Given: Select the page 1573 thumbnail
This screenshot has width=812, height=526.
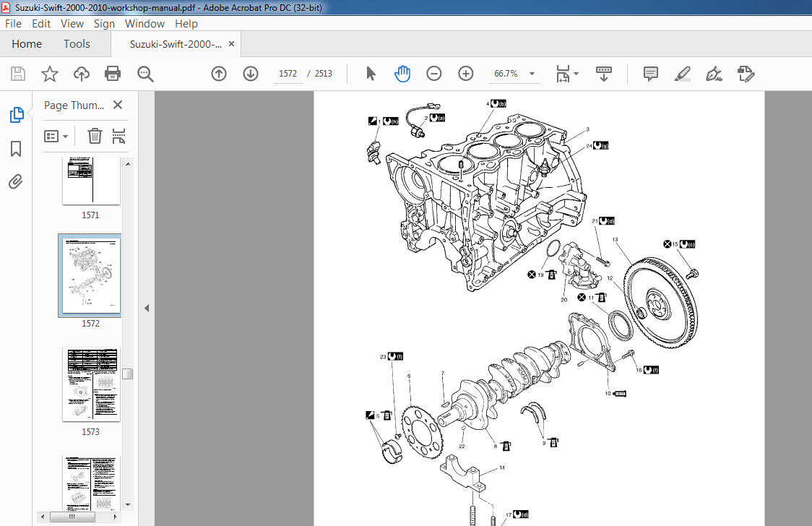Looking at the screenshot, I should click(x=91, y=384).
